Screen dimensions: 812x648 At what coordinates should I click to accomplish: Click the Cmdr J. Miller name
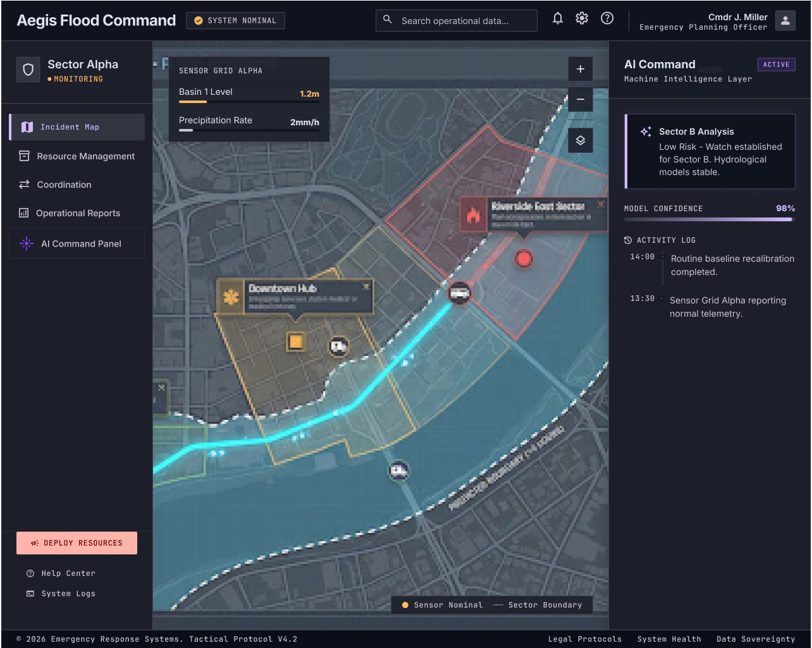738,17
